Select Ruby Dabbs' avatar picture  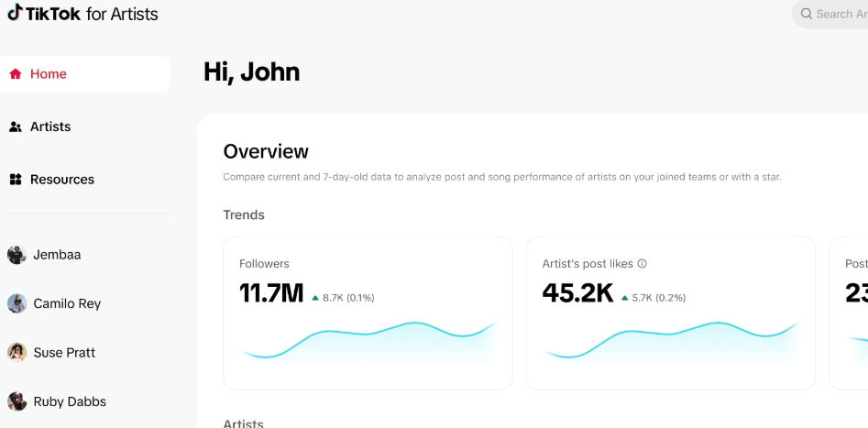click(x=16, y=401)
